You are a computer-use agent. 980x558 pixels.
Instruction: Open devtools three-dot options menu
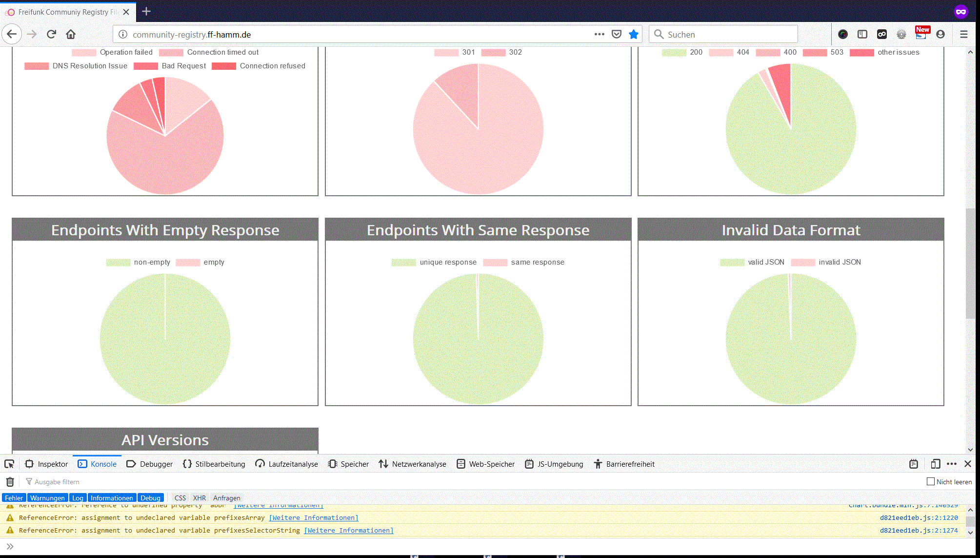(x=952, y=464)
